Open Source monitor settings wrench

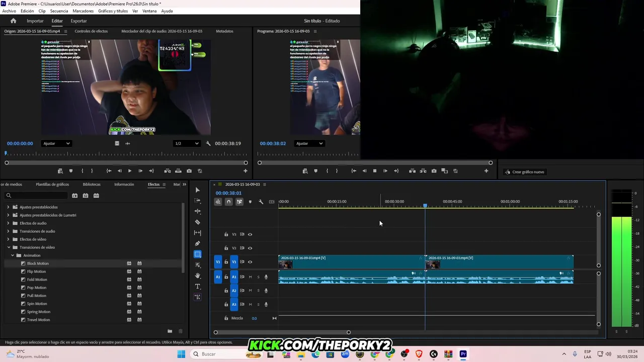(x=208, y=143)
